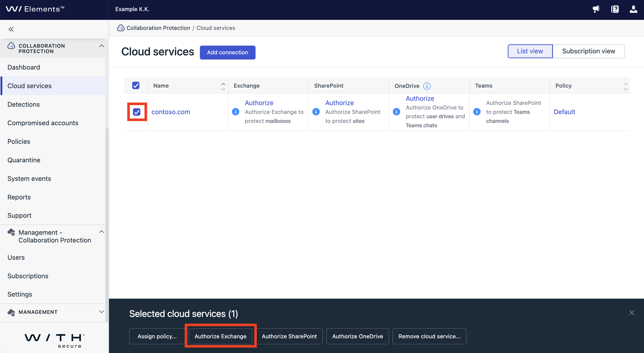The image size is (644, 353).
Task: Click the Teams cell info icon
Action: (x=477, y=112)
